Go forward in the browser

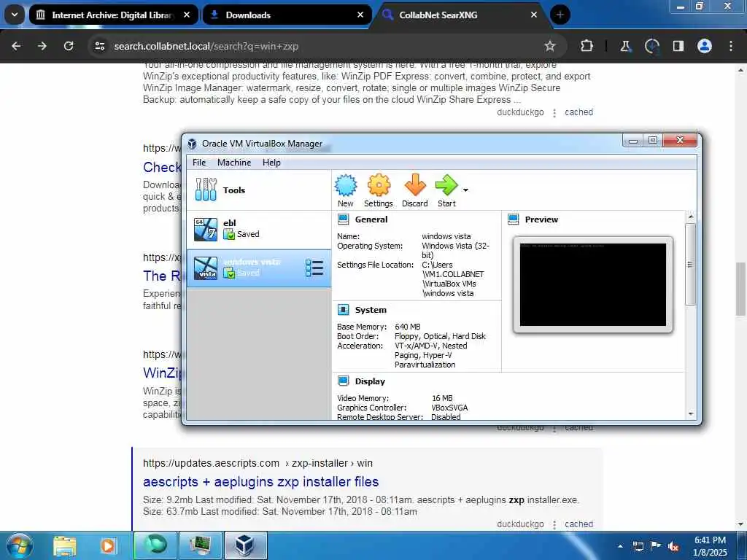point(42,46)
